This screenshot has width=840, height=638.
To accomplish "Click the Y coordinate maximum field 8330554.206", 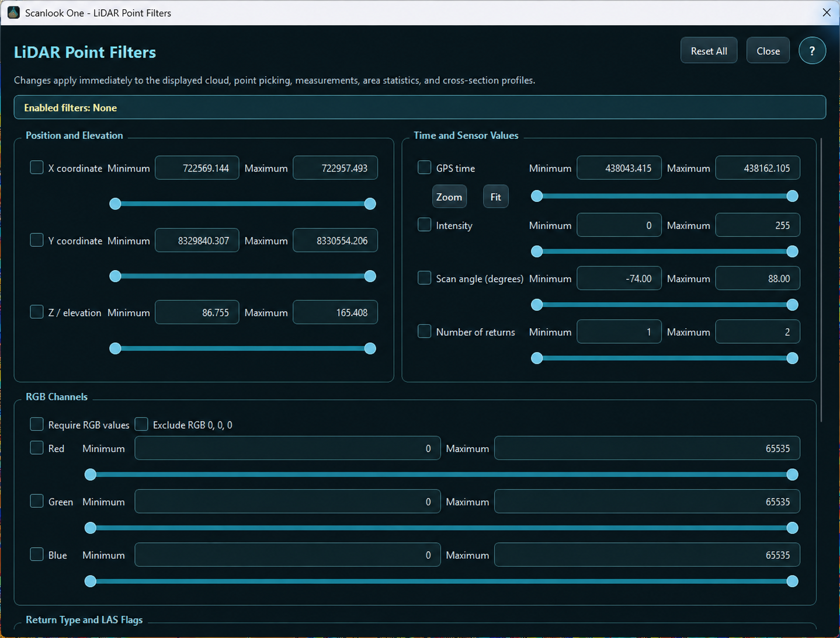I will (x=335, y=240).
